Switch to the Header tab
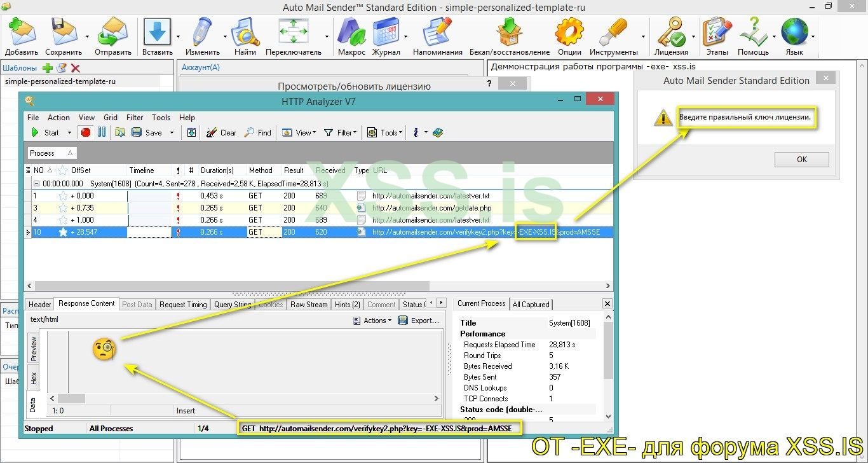 (40, 305)
